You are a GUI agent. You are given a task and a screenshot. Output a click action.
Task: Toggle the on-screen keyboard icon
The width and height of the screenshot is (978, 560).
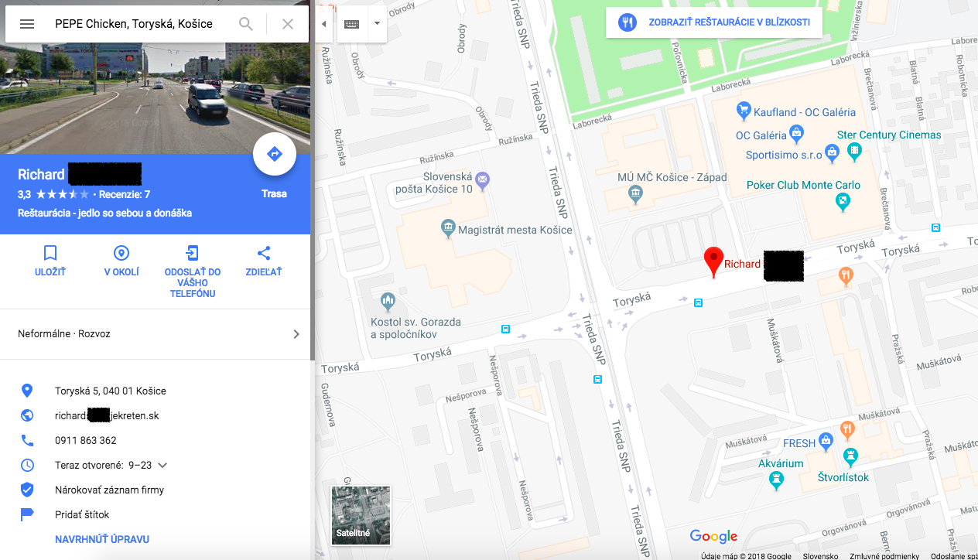(352, 24)
